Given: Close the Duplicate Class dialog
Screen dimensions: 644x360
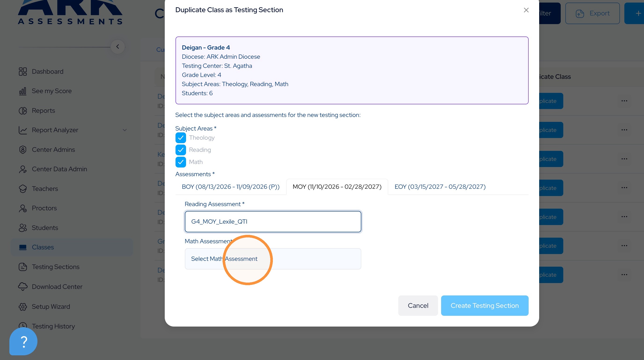Looking at the screenshot, I should [x=526, y=10].
